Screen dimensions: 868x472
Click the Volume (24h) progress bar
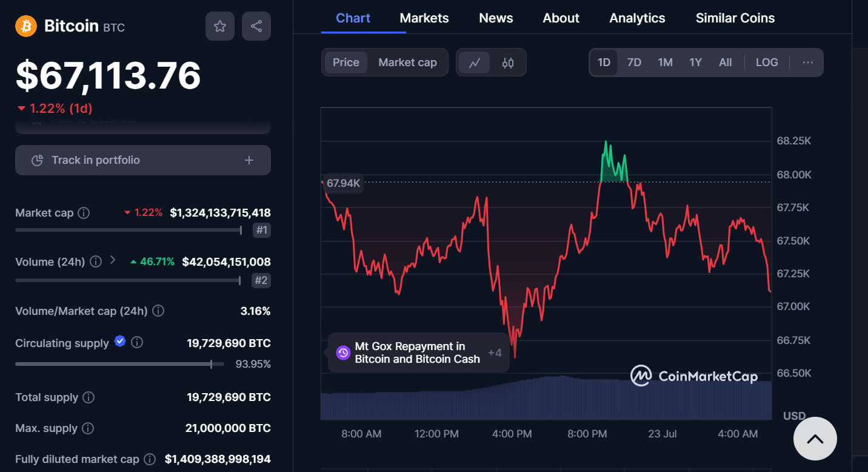click(129, 280)
